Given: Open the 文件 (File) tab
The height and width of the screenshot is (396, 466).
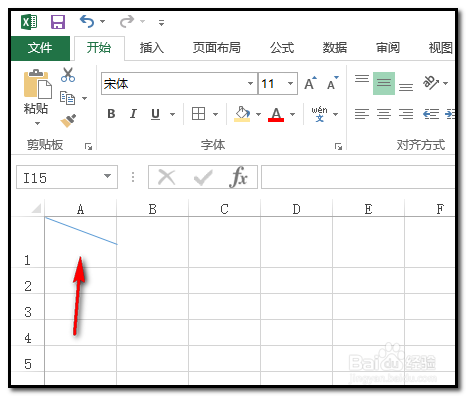Looking at the screenshot, I should click(40, 48).
